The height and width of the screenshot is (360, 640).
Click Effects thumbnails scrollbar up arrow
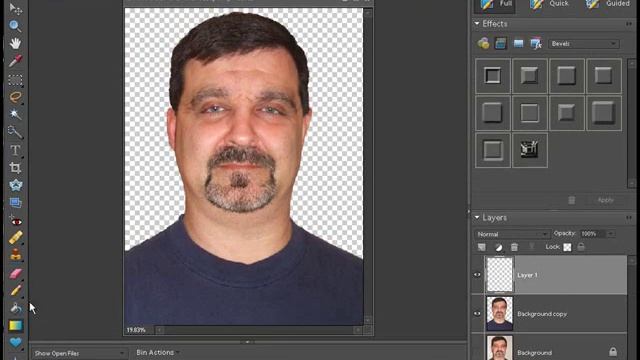[x=631, y=64]
